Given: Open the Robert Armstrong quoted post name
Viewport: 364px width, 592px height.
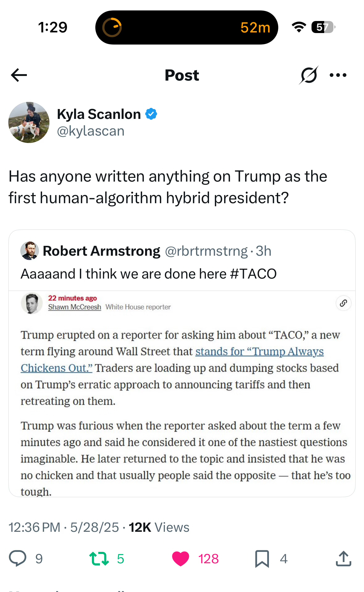Looking at the screenshot, I should [x=101, y=251].
